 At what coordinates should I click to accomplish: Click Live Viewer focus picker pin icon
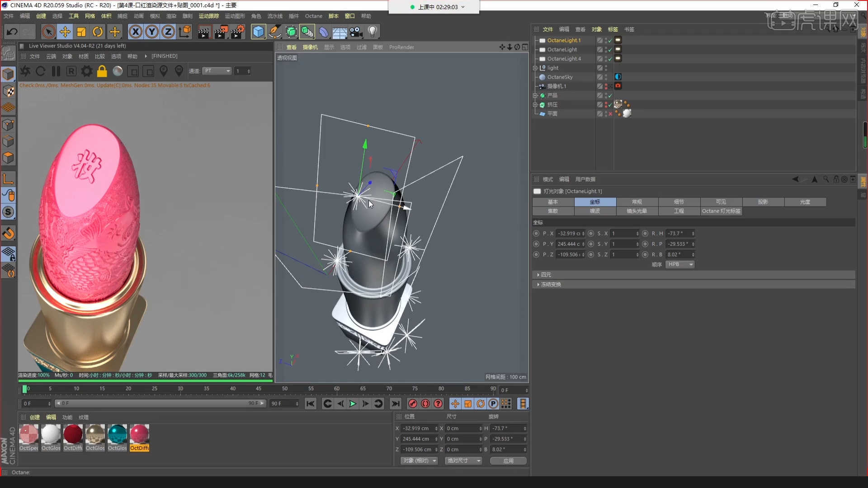[x=164, y=71]
